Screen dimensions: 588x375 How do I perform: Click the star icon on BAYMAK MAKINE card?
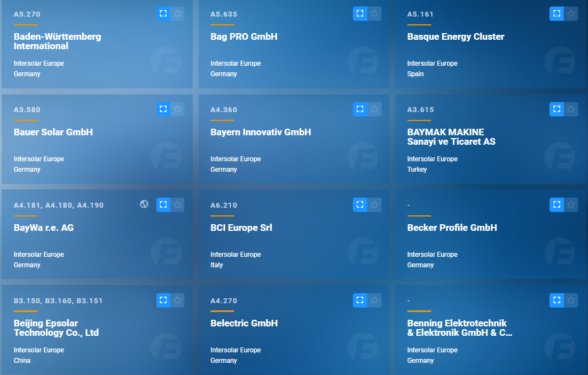click(x=571, y=109)
